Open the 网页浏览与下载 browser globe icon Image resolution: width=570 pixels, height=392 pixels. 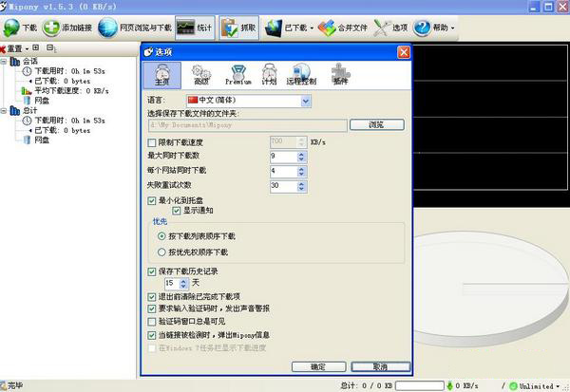point(107,28)
